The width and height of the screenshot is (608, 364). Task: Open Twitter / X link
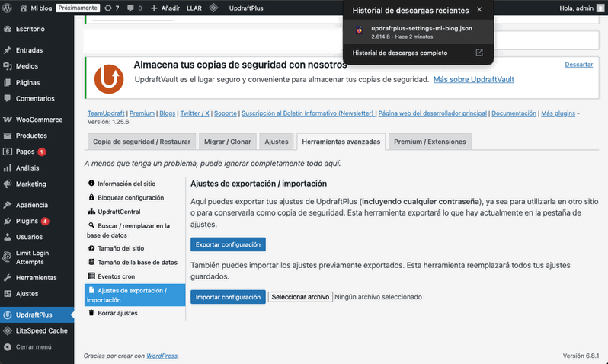point(194,113)
